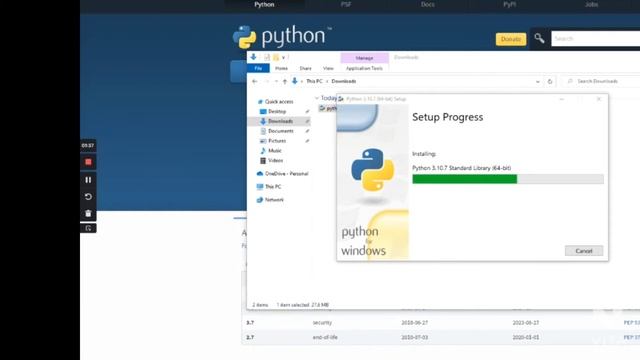The height and width of the screenshot is (360, 640).
Task: Click the setup progress bar
Action: pos(508,179)
